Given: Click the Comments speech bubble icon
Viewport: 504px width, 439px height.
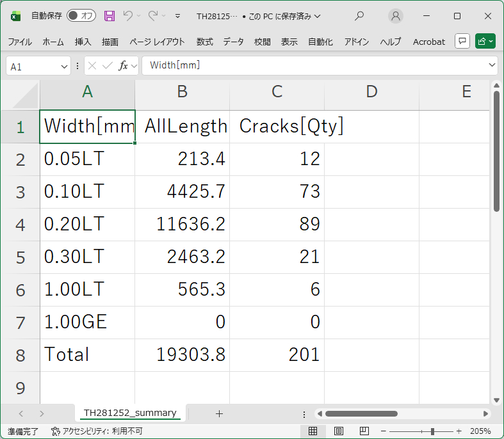Looking at the screenshot, I should [462, 41].
